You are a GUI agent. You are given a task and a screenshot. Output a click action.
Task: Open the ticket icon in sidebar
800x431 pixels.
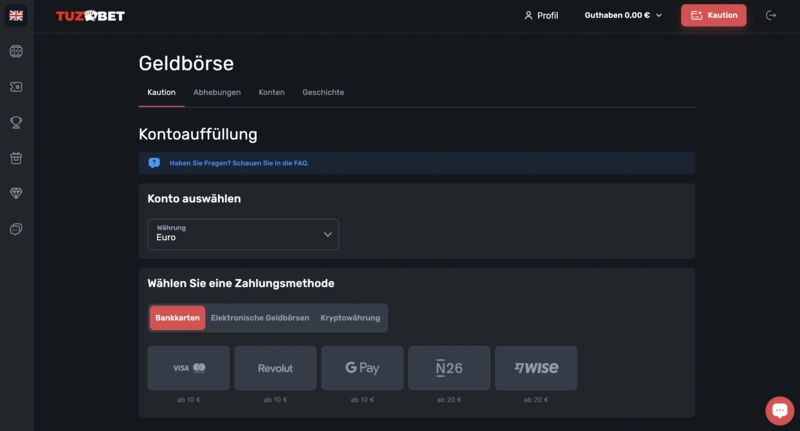16,87
